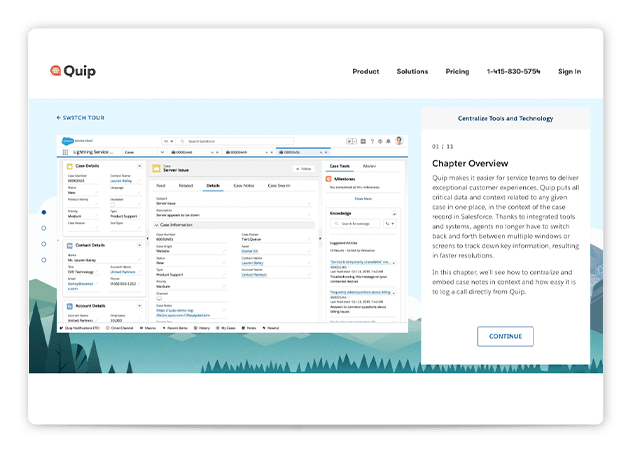Click the 1-415-830-5754 phone number
Screen dimensions: 632x456
tap(514, 71)
